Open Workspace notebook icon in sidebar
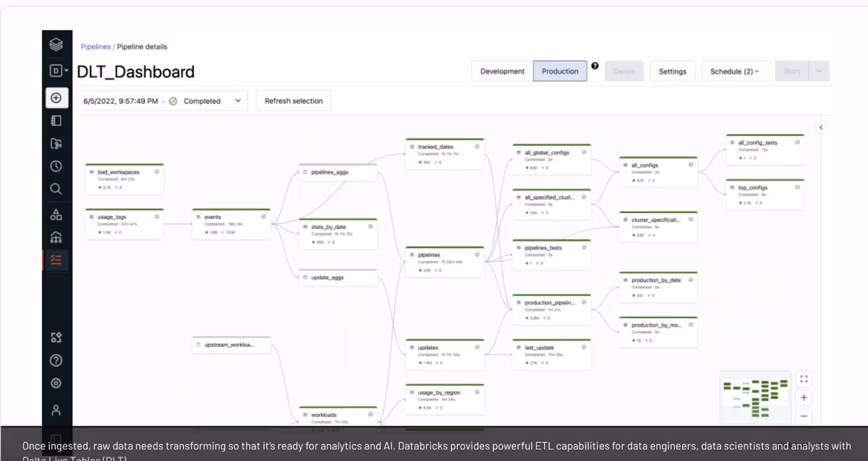868x461 pixels. coord(56,120)
